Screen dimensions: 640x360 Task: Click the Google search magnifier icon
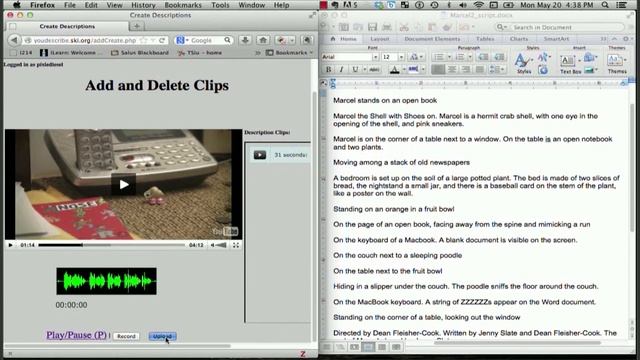(227, 40)
